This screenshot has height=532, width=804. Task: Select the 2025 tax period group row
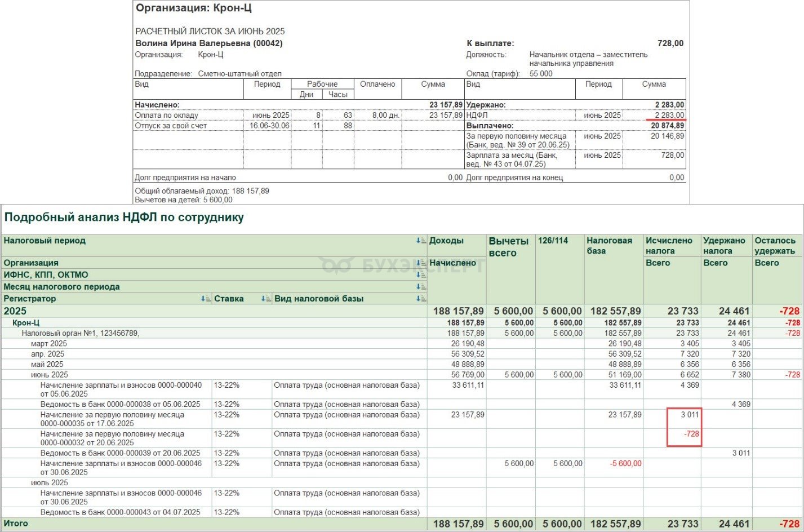(402, 311)
